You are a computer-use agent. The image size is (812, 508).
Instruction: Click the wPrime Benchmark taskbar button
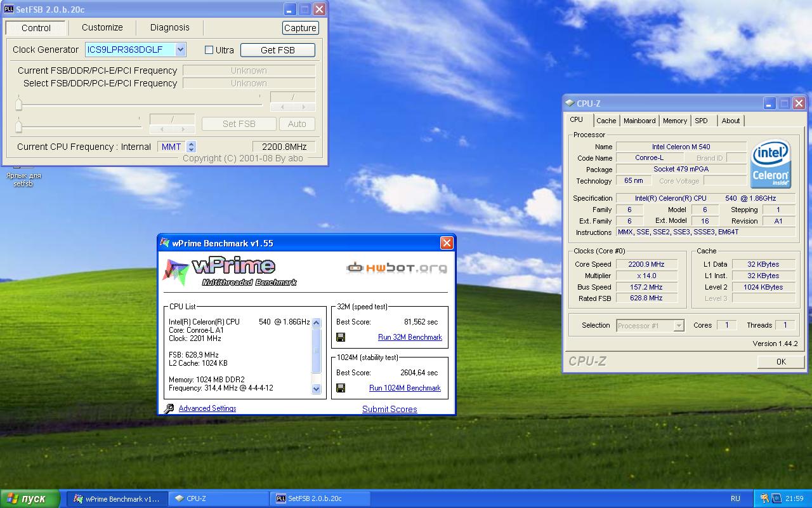point(118,498)
